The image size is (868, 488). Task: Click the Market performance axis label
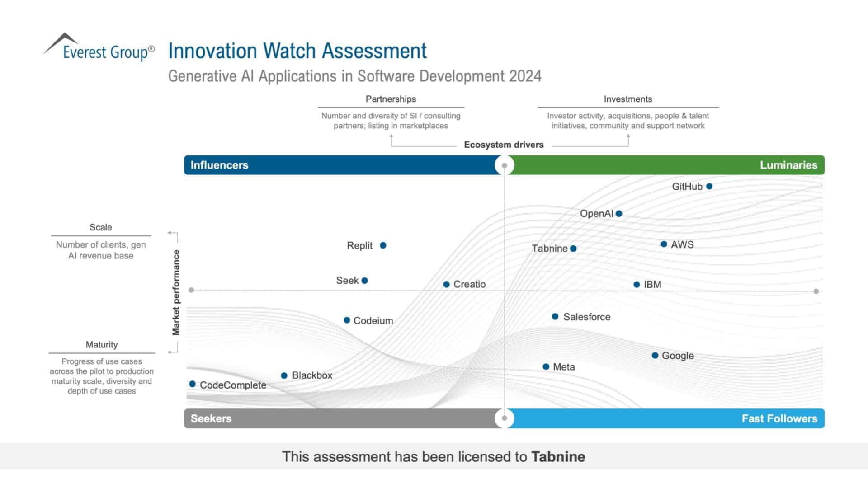(x=176, y=292)
